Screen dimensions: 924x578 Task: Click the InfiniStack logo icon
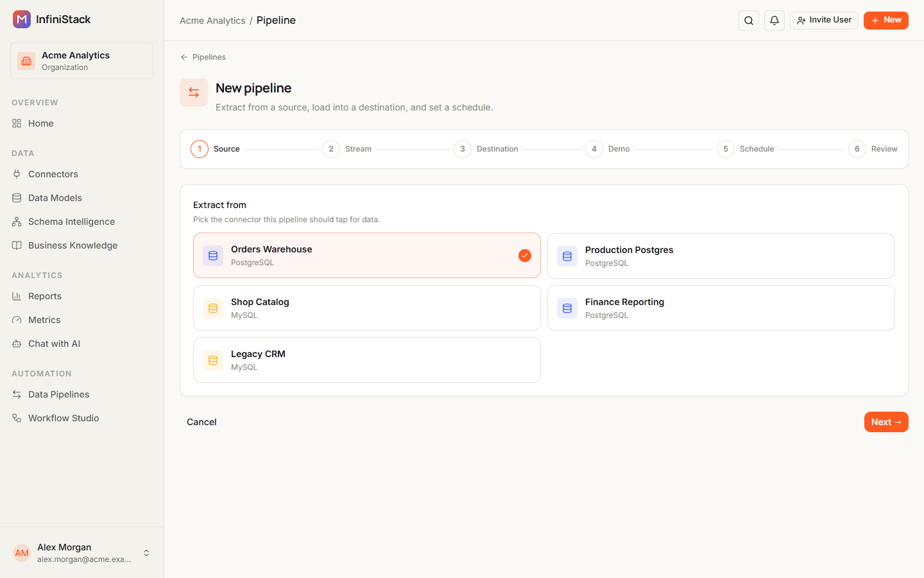pos(22,19)
